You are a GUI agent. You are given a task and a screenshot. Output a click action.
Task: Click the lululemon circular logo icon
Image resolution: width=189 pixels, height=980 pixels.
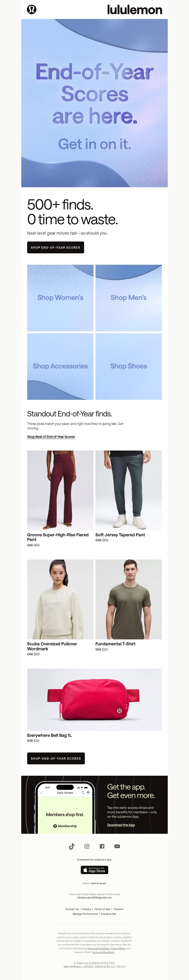pos(32,9)
